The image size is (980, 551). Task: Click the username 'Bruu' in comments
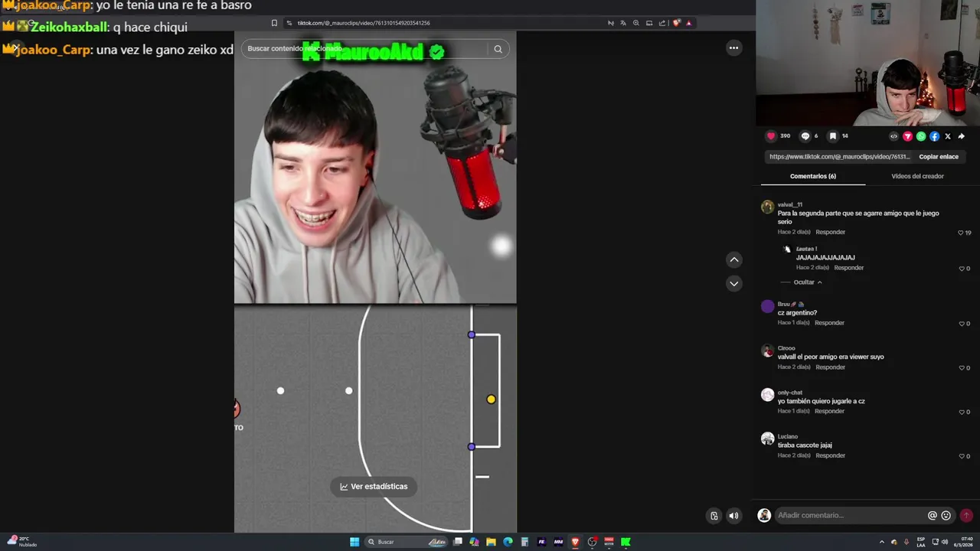783,305
